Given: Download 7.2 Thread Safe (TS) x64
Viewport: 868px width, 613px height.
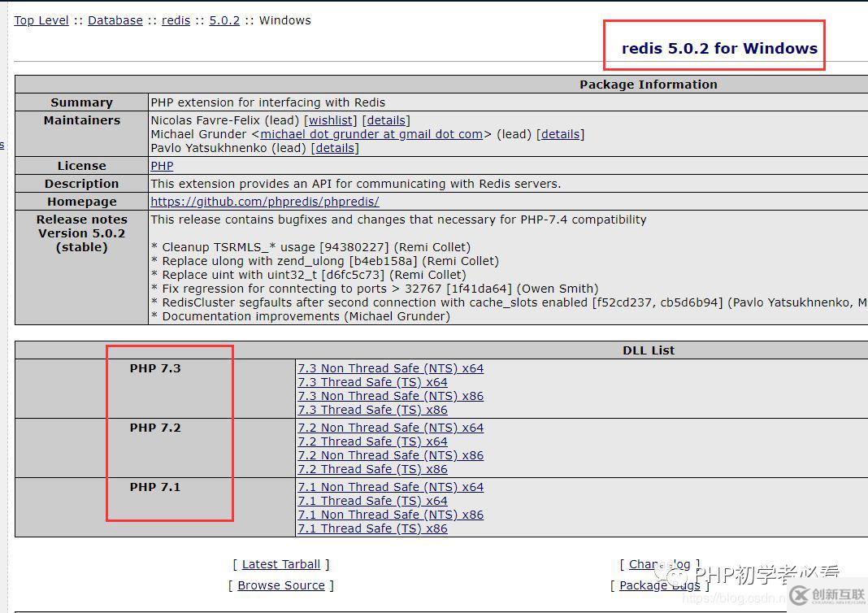Looking at the screenshot, I should tap(372, 441).
